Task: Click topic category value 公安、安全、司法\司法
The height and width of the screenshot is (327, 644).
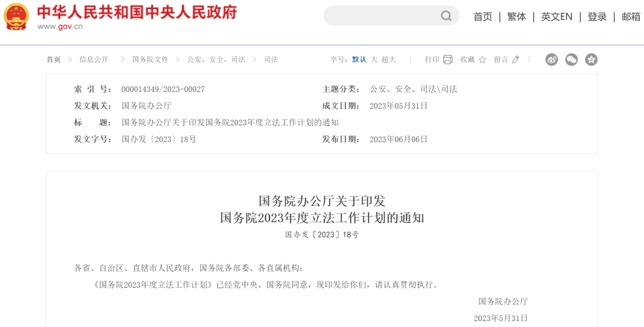Action: click(x=413, y=89)
